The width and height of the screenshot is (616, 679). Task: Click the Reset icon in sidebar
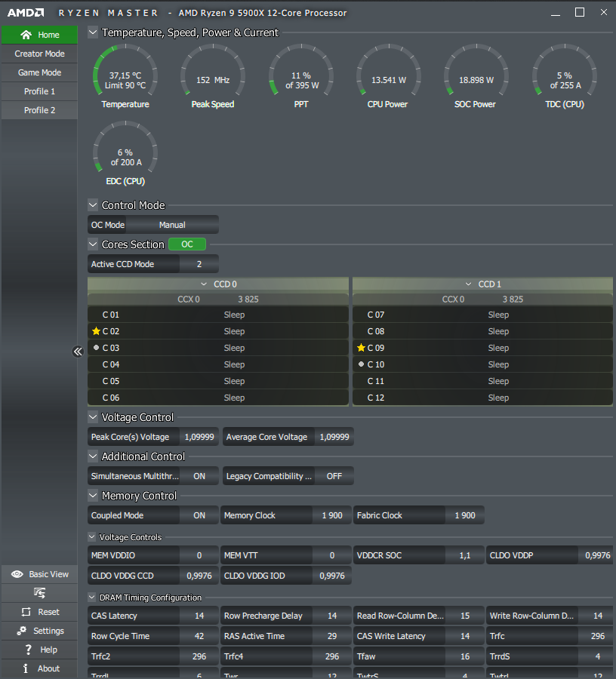[x=26, y=612]
